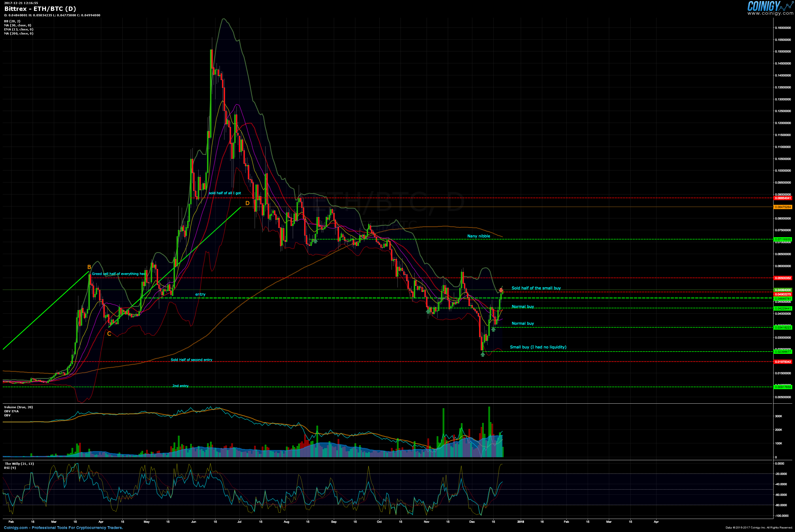
Task: Click the Sep date axis label
Action: (334, 522)
